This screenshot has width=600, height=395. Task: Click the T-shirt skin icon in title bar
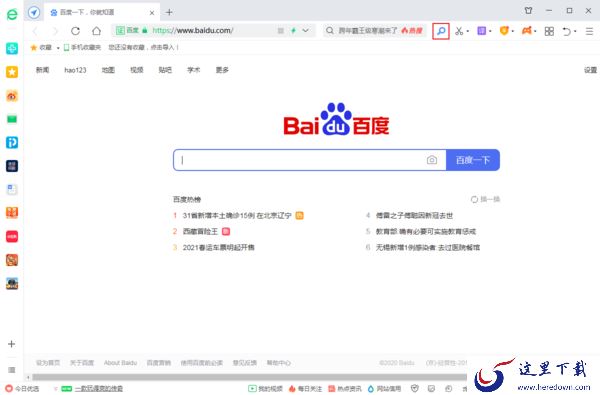point(528,11)
